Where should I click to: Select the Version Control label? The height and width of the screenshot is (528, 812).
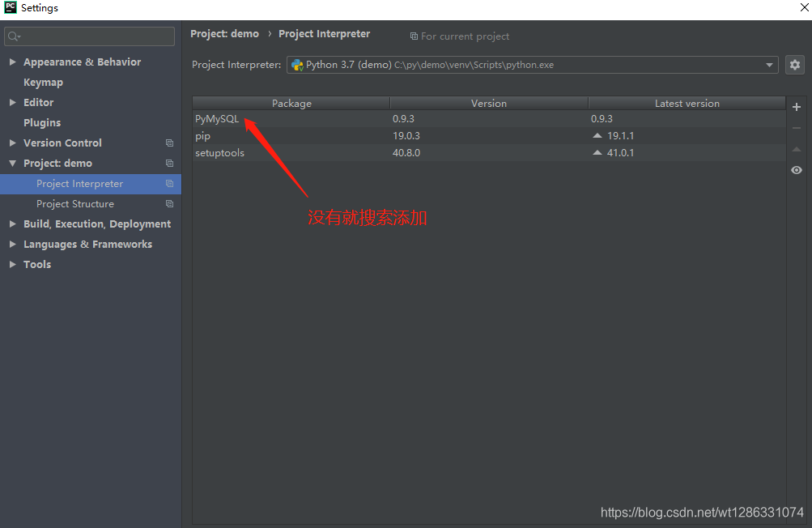coord(62,143)
